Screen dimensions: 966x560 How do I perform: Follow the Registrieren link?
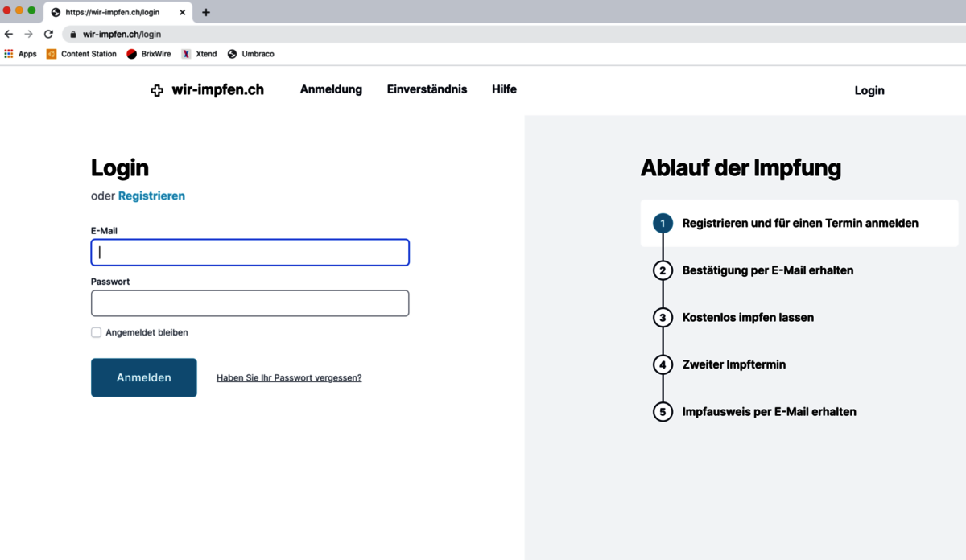(151, 196)
